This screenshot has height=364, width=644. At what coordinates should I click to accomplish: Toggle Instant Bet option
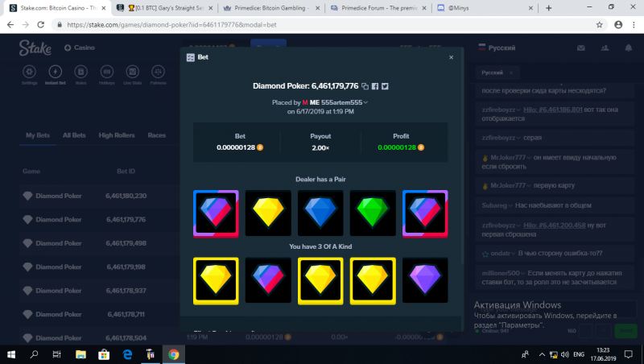coord(55,74)
